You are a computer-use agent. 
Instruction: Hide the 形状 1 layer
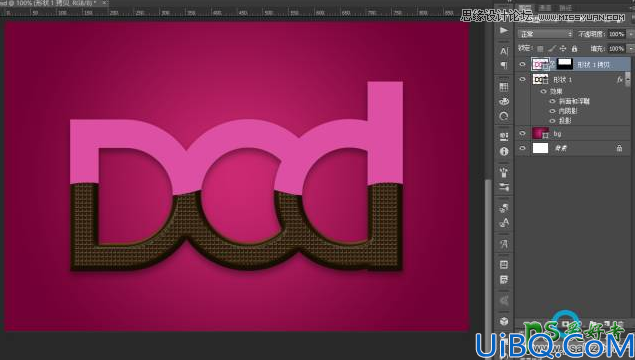[522, 80]
